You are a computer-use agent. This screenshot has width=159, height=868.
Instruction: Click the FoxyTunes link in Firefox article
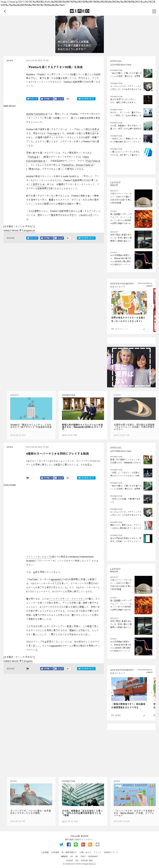click(x=93, y=161)
